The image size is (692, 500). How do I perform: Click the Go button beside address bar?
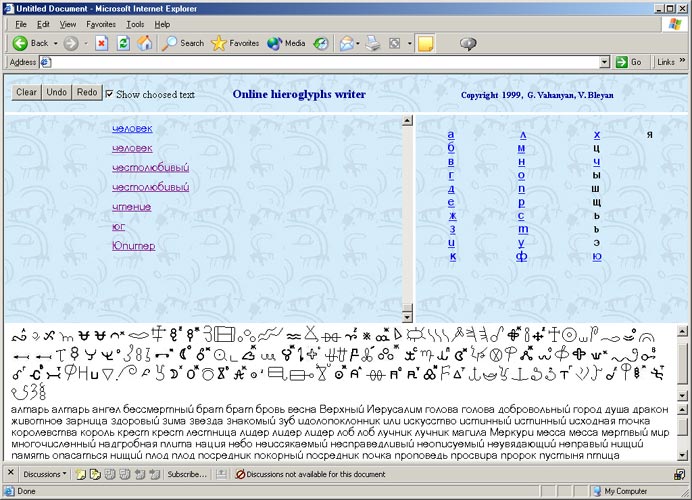[629, 62]
